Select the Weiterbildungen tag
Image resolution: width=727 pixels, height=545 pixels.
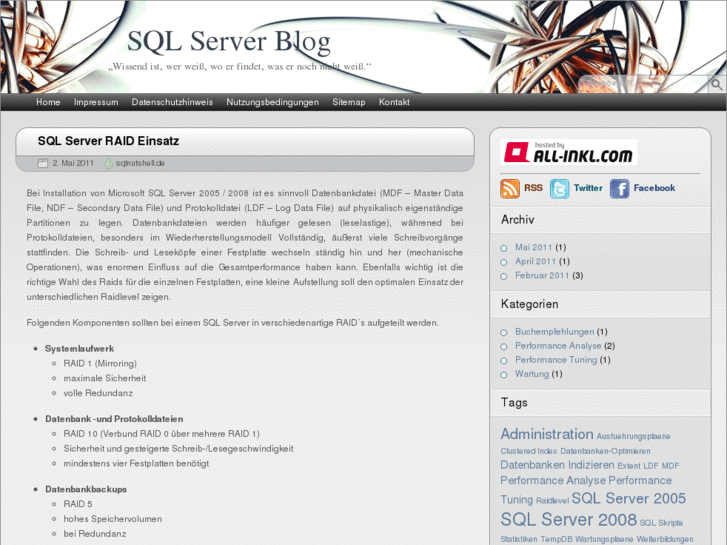tap(665, 539)
